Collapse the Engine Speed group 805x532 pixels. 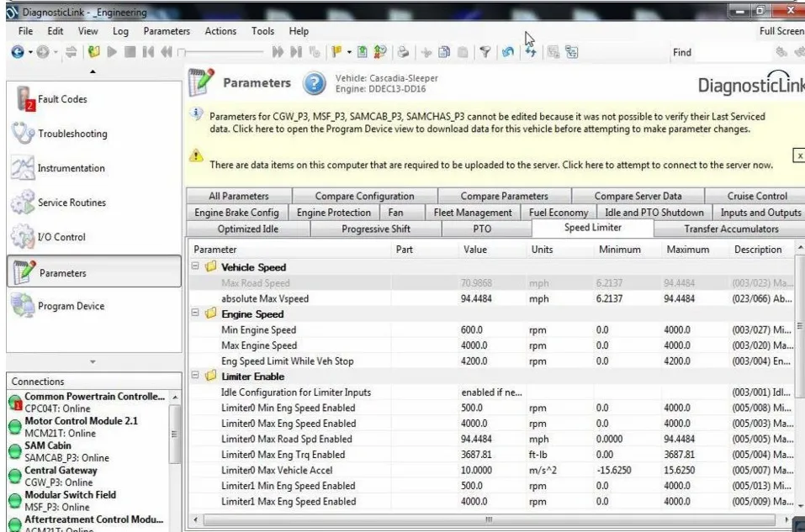[x=195, y=313]
